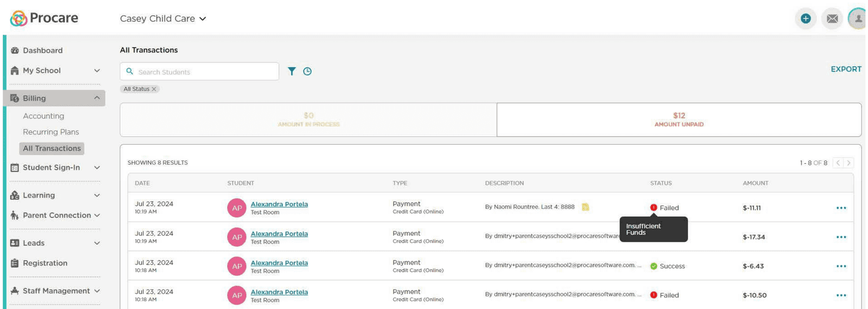Click the Staff Management icon
868x309 pixels.
pos(15,291)
